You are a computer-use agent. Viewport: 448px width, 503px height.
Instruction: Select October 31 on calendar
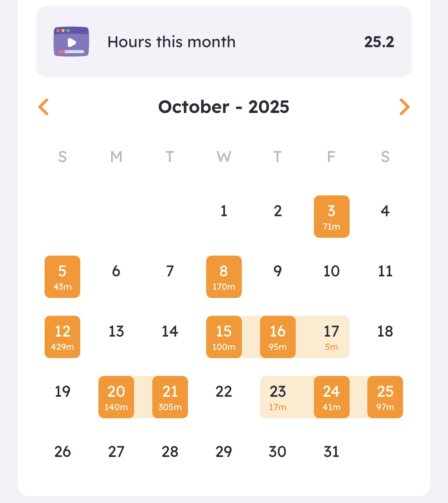331,452
